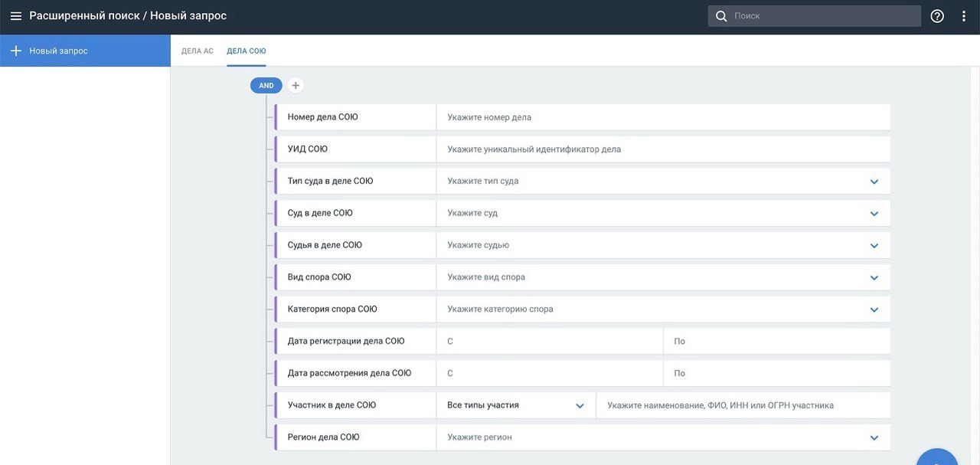Image resolution: width=980 pixels, height=465 pixels.
Task: Click the blue floating search button
Action: pos(937,458)
